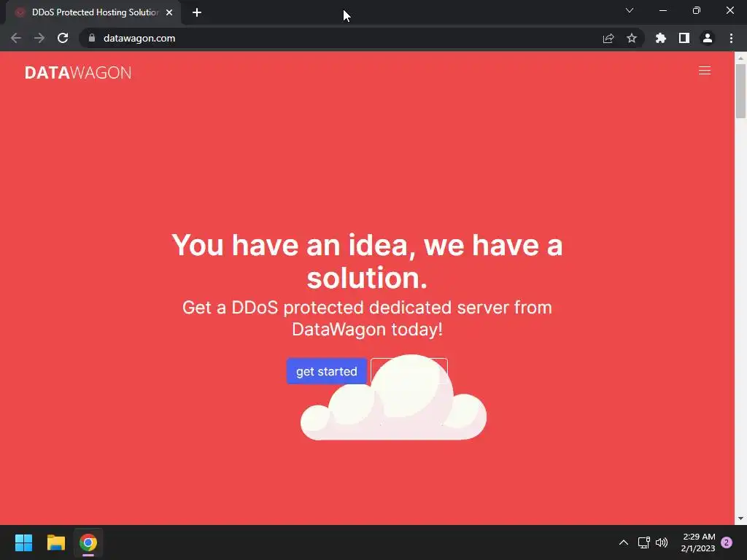Click the scrollbar up arrow
This screenshot has height=560, width=747.
(x=740, y=58)
